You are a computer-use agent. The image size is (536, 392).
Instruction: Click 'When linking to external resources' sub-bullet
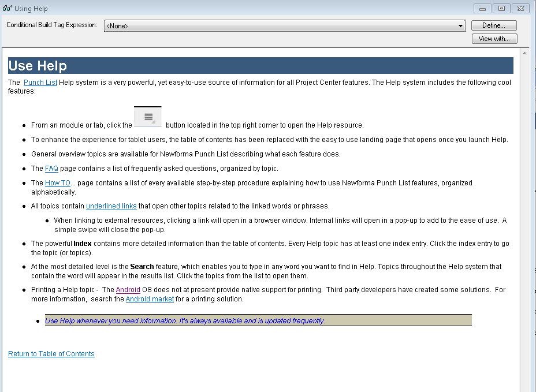[x=280, y=225]
